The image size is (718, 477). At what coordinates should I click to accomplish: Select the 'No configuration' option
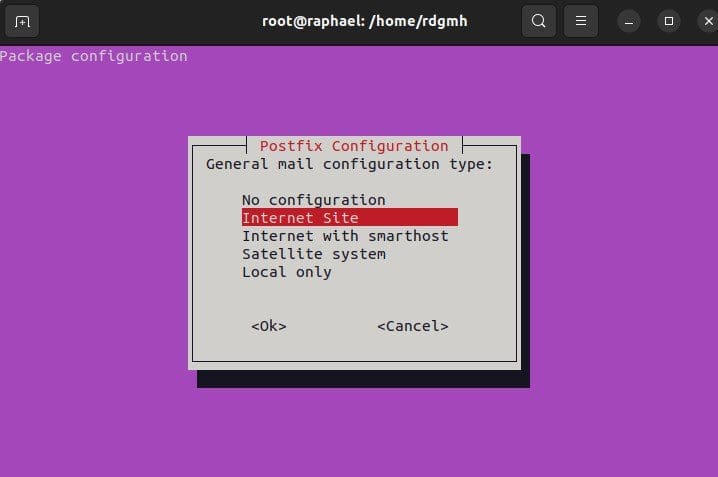point(314,200)
